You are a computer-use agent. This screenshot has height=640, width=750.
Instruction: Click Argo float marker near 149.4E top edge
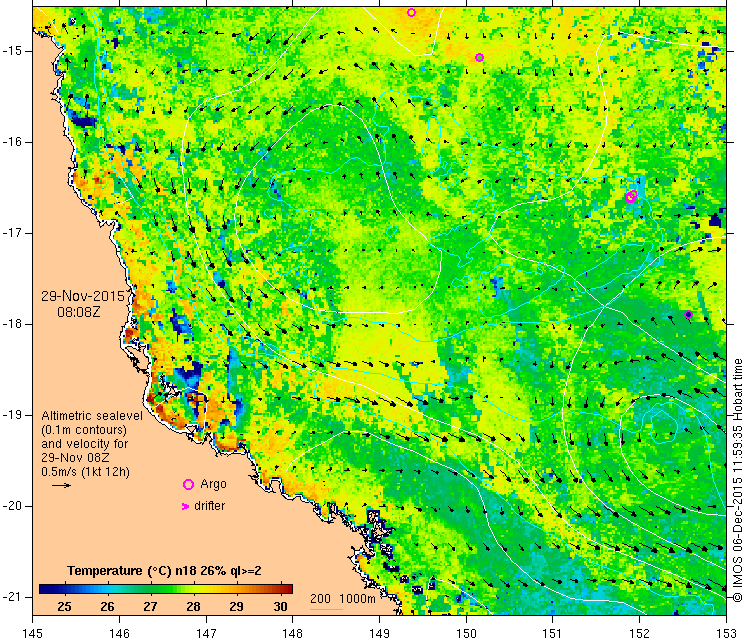coord(411,12)
